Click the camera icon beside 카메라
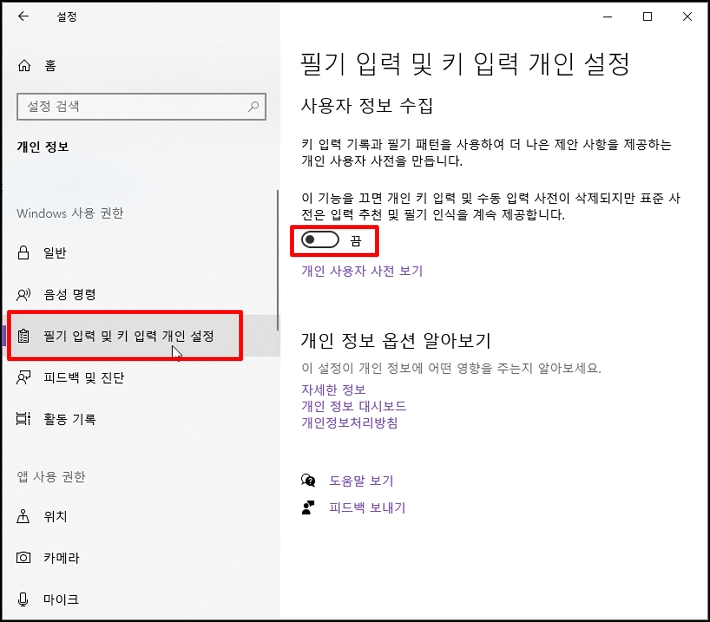The width and height of the screenshot is (710, 622). point(23,557)
